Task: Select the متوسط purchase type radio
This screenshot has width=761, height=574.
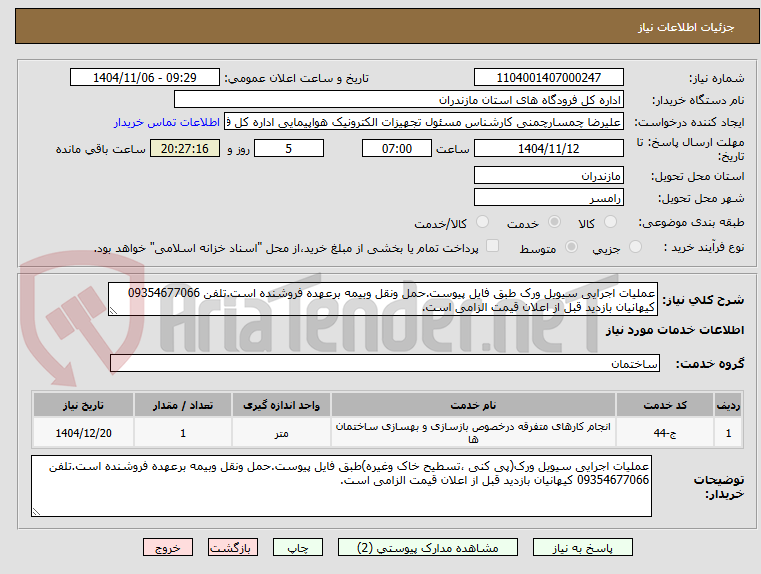Action: click(571, 247)
